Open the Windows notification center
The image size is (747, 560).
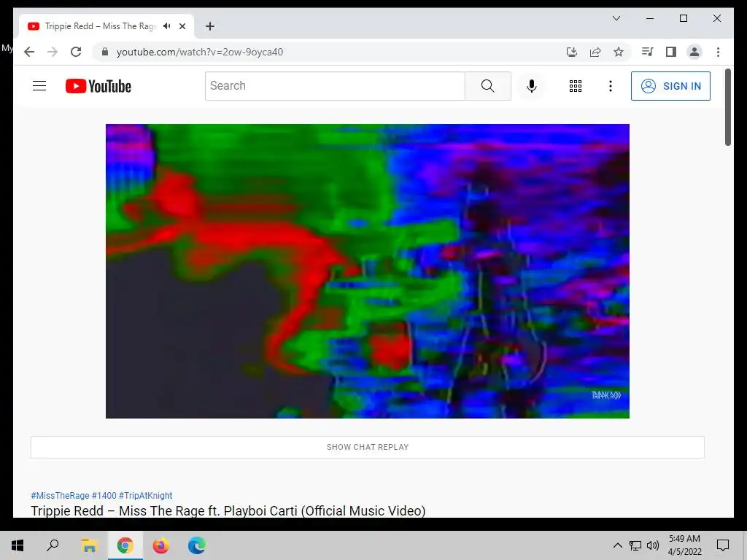pos(723,545)
